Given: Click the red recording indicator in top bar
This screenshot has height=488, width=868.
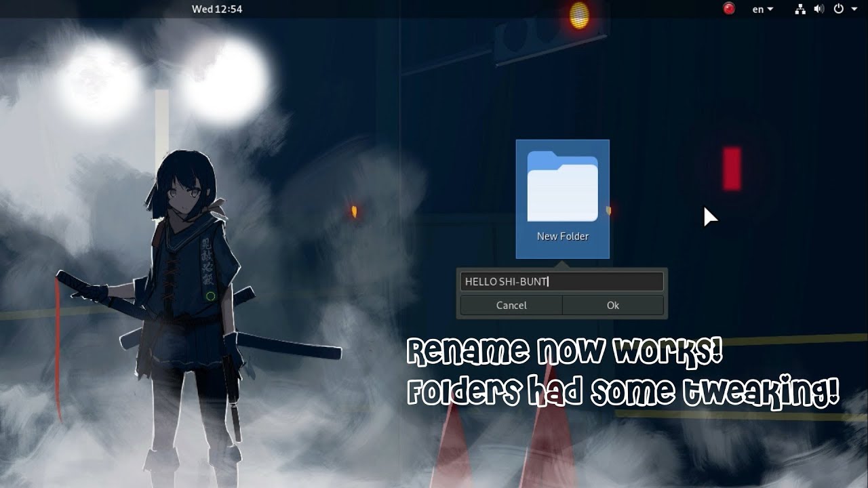Looking at the screenshot, I should click(729, 9).
